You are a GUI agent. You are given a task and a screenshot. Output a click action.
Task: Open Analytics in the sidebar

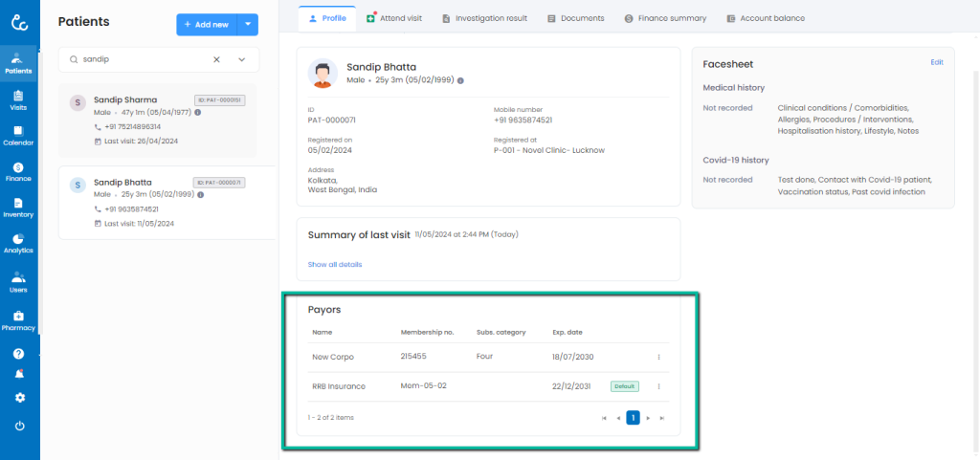(18, 243)
